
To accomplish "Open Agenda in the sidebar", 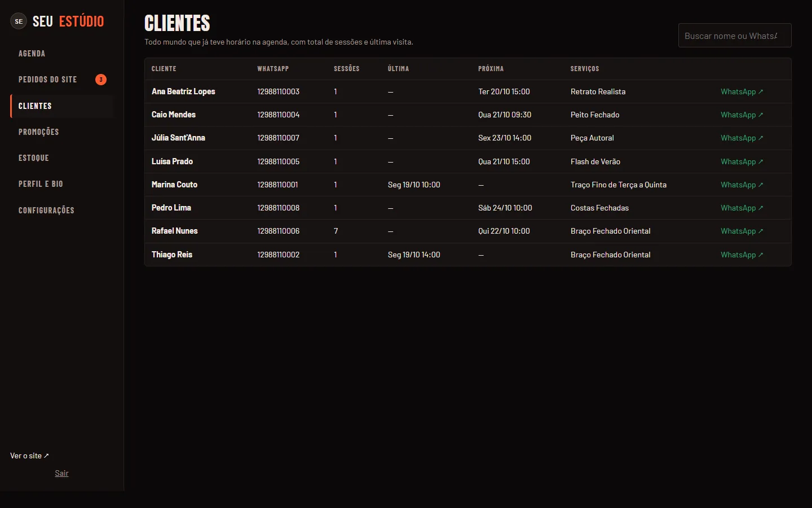I will point(61,54).
